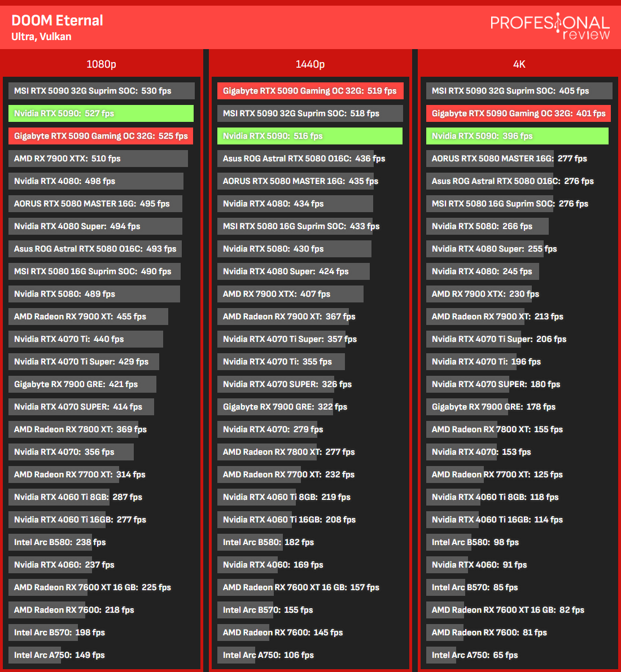Click Nvidia RTX 4060 Ti 8GB 287 fps
The image size is (621, 672).
point(59,497)
